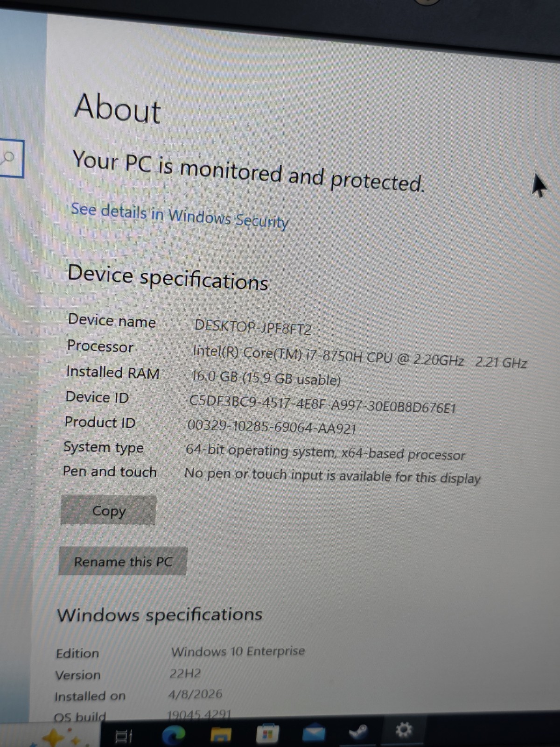Viewport: 560px width, 747px height.
Task: Click the Windows specifications heading
Action: coord(160,614)
